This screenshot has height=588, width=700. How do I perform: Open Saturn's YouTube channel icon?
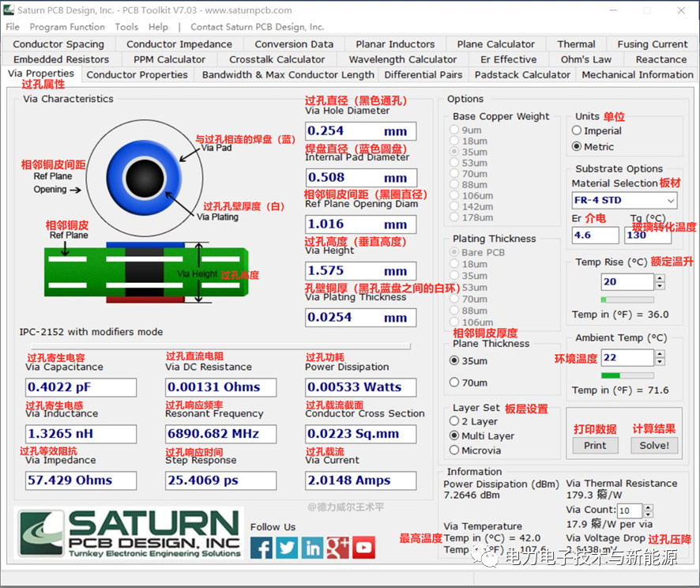(364, 548)
